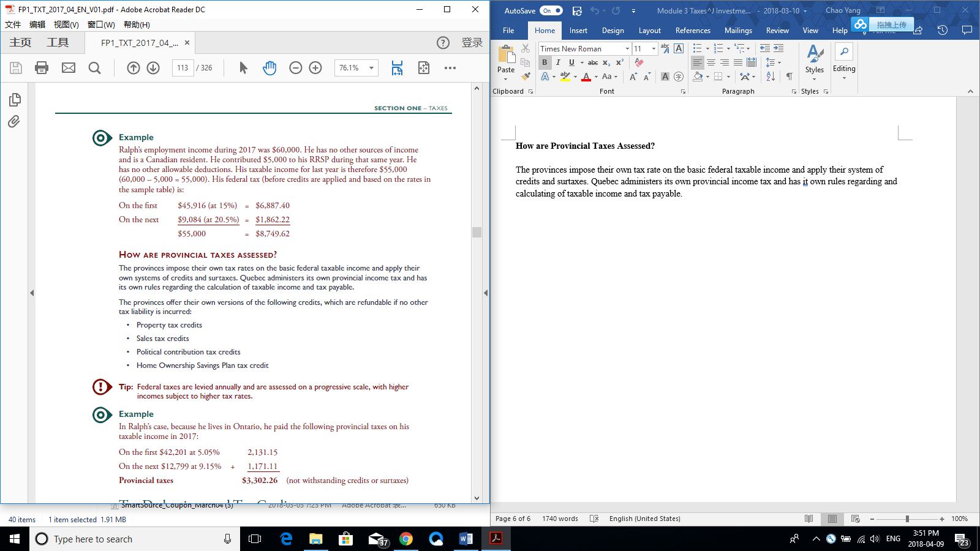The width and height of the screenshot is (980, 551).
Task: Open Word comments pane button
Action: point(967,30)
